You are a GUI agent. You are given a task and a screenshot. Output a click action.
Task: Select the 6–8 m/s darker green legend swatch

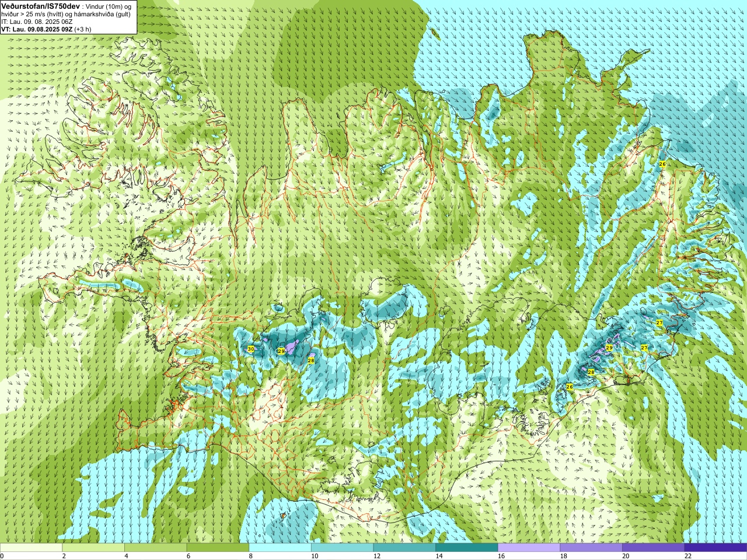[218, 548]
